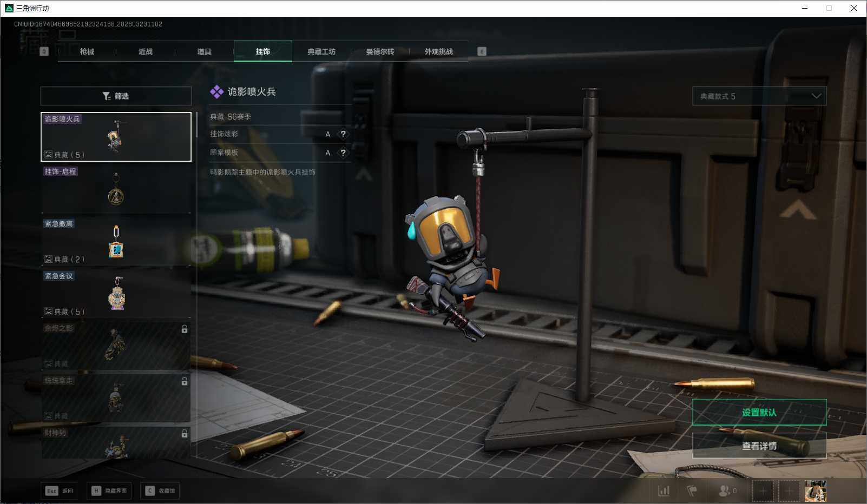
Task: Switch to the 近战 (melee) tab
Action: coord(146,51)
